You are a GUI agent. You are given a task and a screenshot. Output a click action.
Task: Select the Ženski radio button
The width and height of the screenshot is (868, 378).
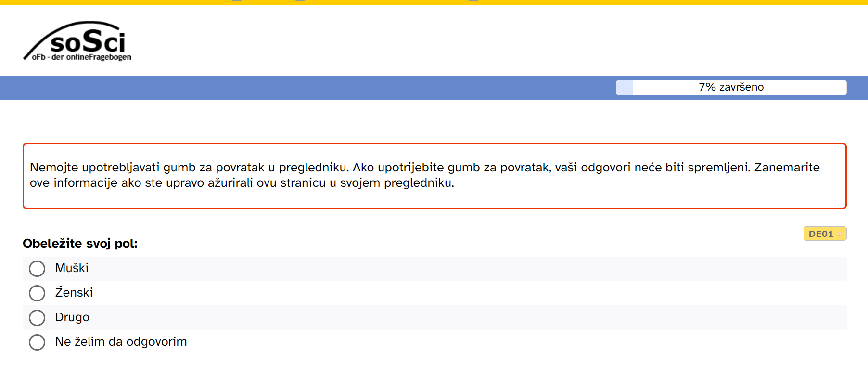tap(37, 293)
